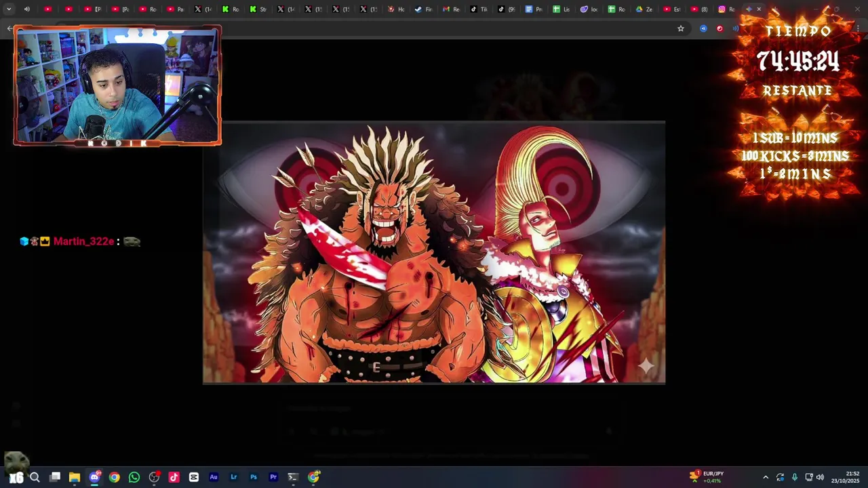Open Windows taskbar search

(x=35, y=477)
